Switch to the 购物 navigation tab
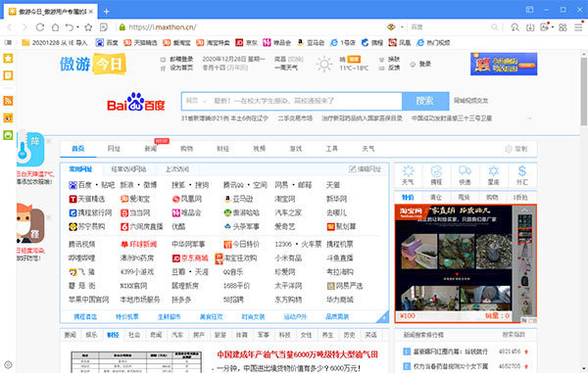The width and height of the screenshot is (588, 373). pos(187,149)
